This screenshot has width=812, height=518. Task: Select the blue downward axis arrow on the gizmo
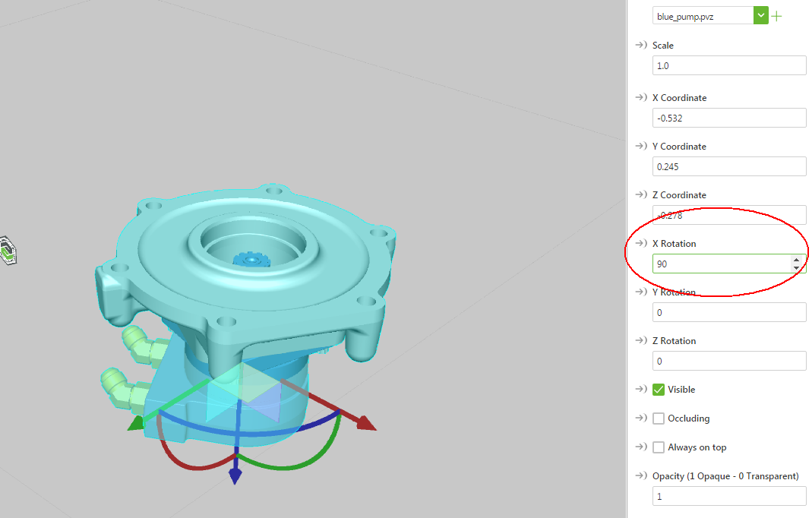pos(235,475)
